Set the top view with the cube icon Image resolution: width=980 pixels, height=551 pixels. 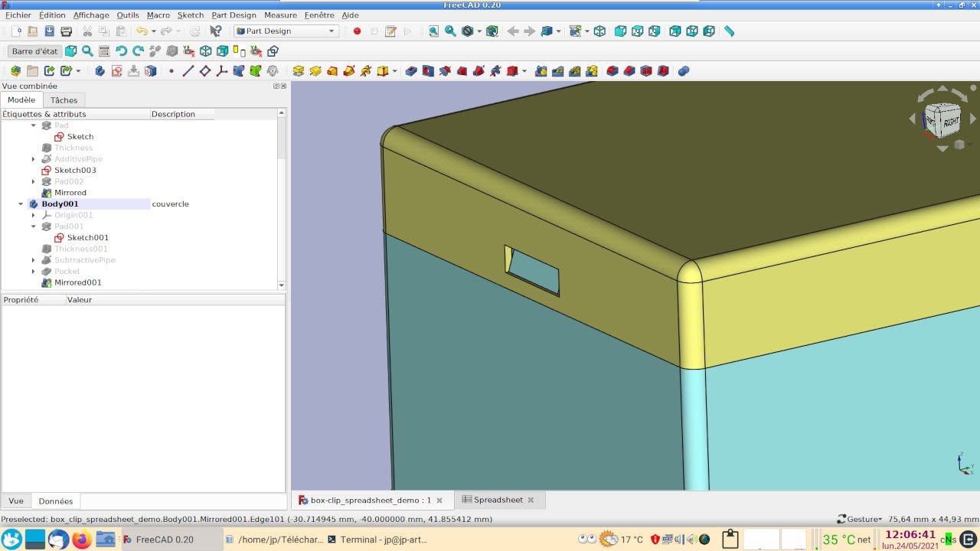point(638,31)
